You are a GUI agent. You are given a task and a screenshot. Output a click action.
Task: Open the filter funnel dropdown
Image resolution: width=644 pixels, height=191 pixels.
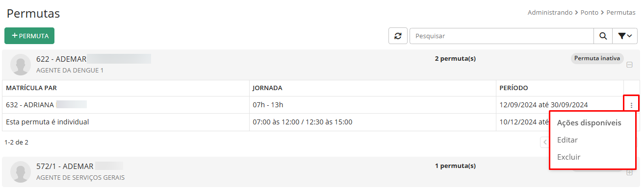pos(624,36)
